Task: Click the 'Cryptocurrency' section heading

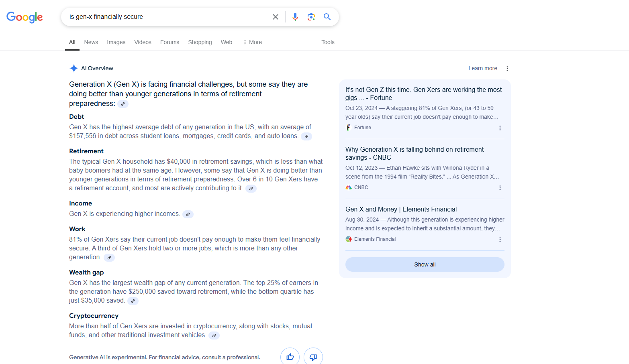Action: [94, 316]
